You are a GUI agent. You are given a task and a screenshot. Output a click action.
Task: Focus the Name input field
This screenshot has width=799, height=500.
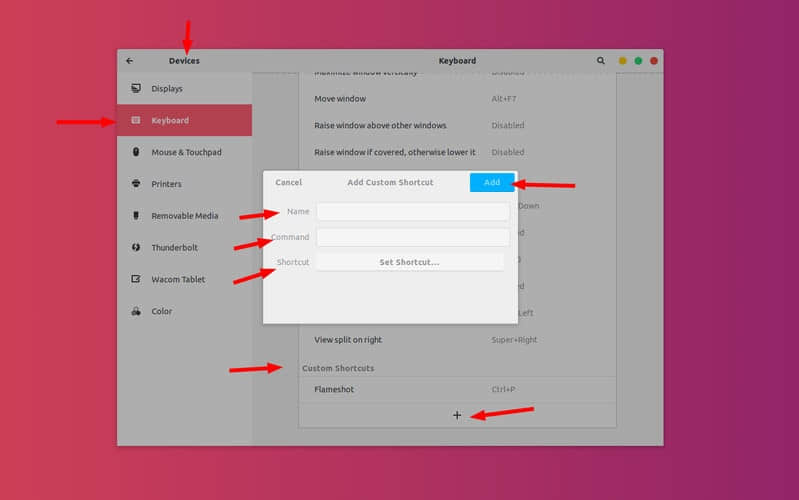(x=413, y=212)
